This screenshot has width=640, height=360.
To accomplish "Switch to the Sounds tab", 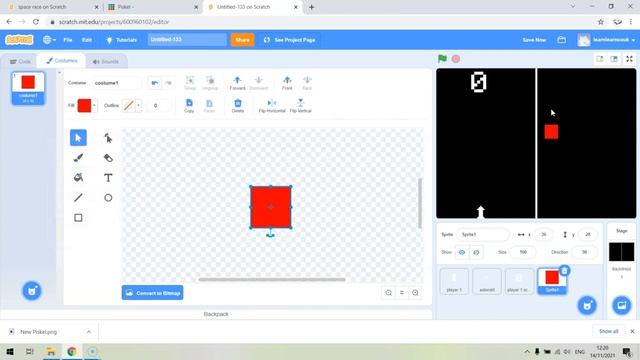I will [x=106, y=62].
